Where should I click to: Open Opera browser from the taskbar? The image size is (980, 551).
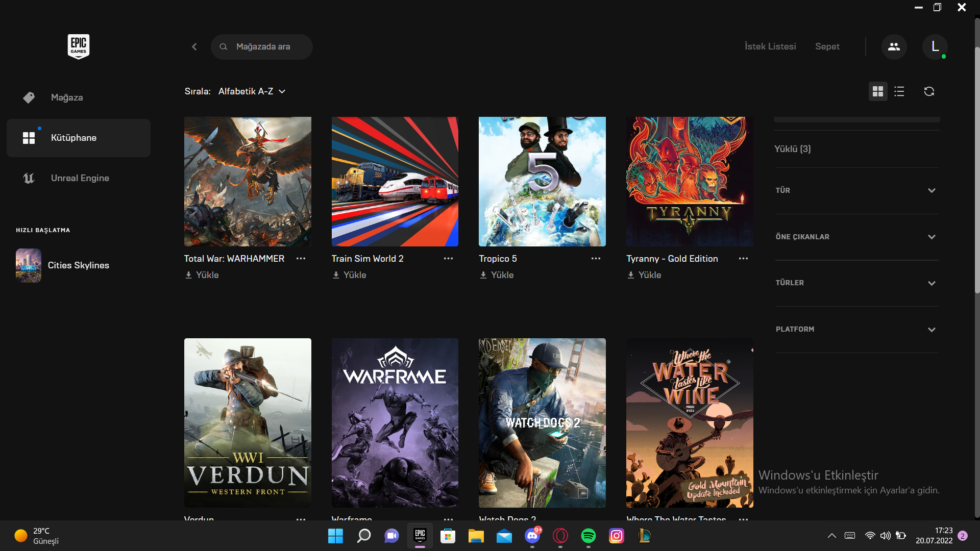(560, 536)
